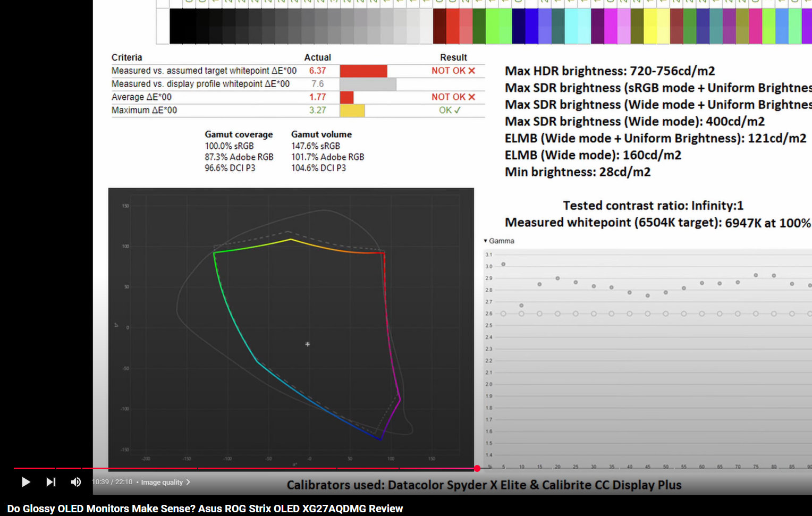
Task: Click the Tested contrast ratio: Infinity:1 text
Action: (x=653, y=206)
